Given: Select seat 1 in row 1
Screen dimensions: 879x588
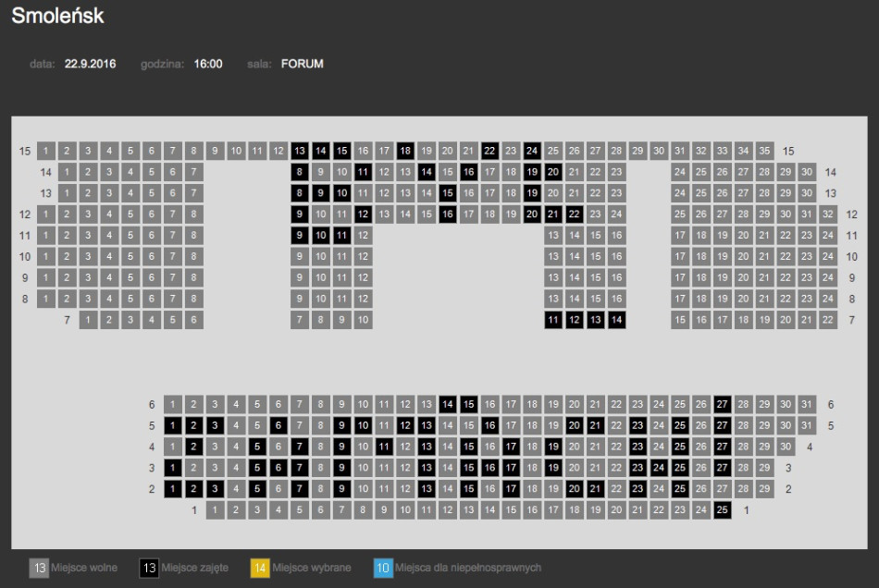Looking at the screenshot, I should click(x=215, y=510).
